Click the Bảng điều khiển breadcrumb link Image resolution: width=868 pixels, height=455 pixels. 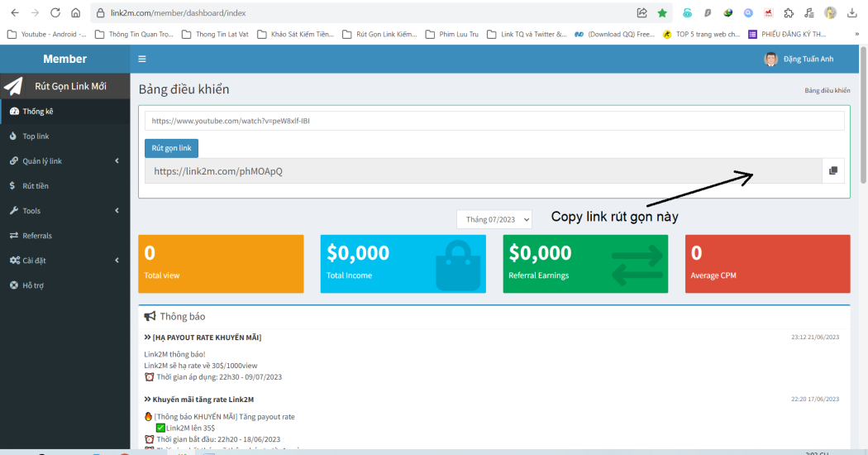[x=827, y=90]
